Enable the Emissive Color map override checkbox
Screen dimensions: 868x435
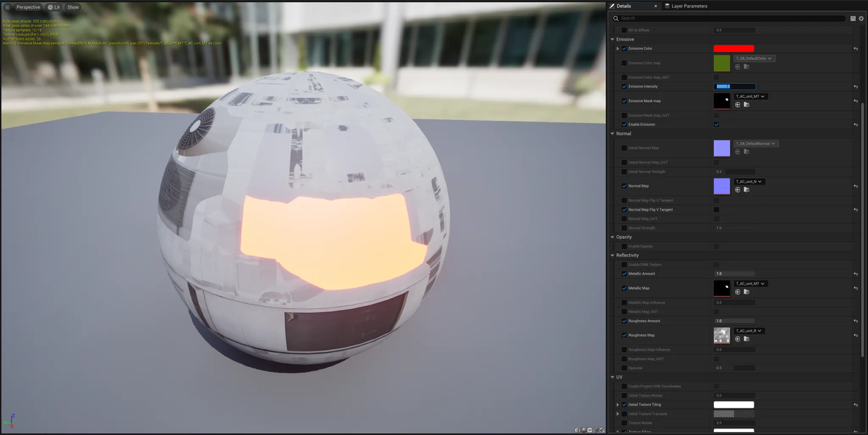[624, 63]
